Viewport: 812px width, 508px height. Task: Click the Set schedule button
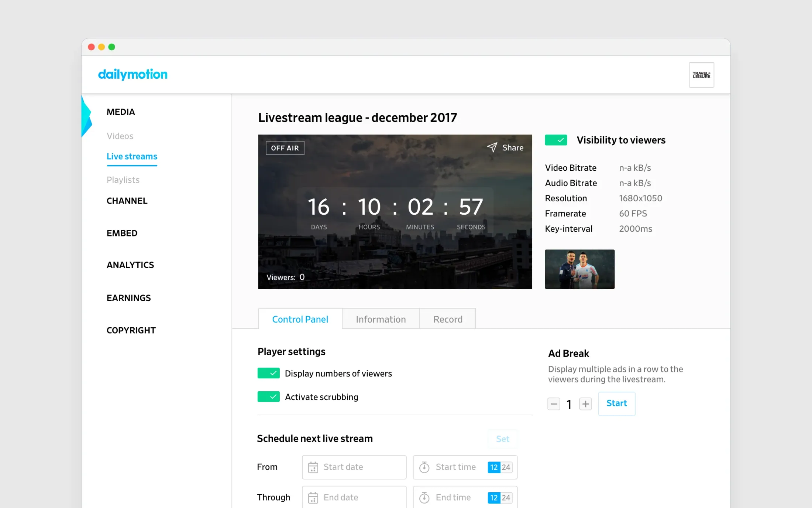click(x=502, y=439)
